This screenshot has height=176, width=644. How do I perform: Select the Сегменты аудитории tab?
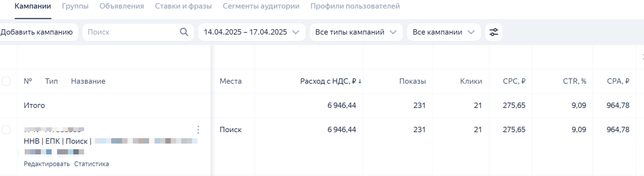click(x=261, y=6)
